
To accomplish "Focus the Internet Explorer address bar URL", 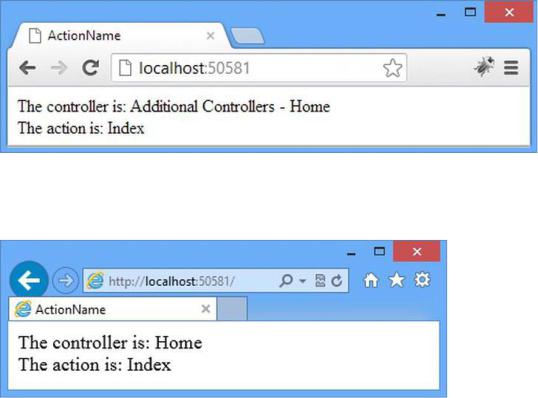I will (172, 281).
